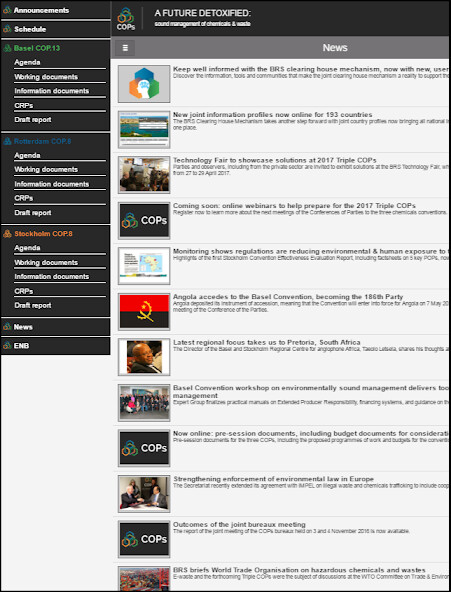Click the Technology Fair photo thumbnail
Screen dimensions: 451x592
(144, 175)
